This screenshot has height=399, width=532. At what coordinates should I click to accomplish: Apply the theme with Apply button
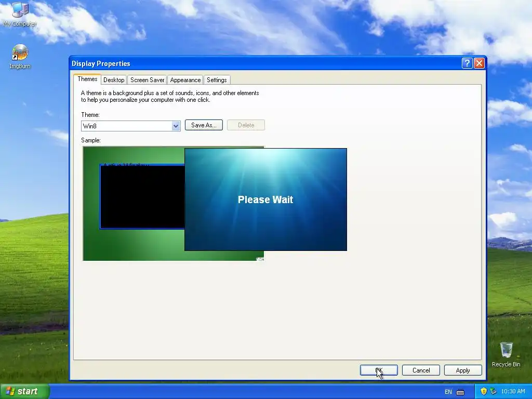coord(463,370)
